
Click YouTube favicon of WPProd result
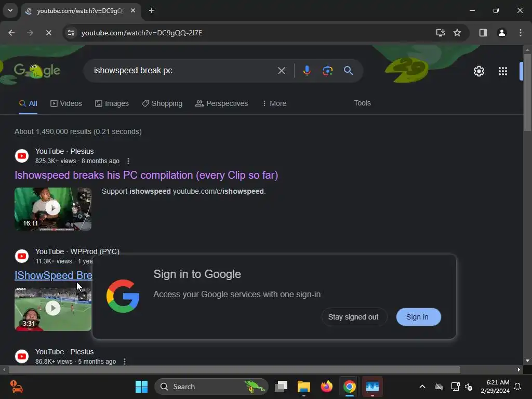(22, 256)
